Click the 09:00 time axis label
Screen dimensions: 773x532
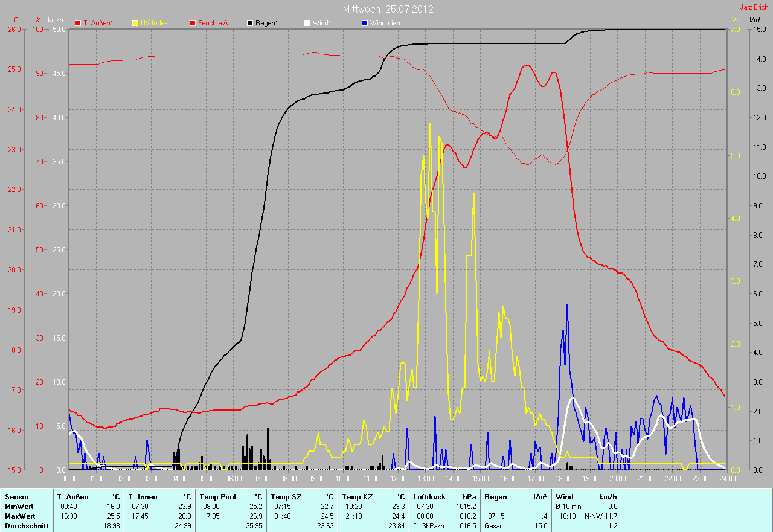pyautogui.click(x=316, y=479)
